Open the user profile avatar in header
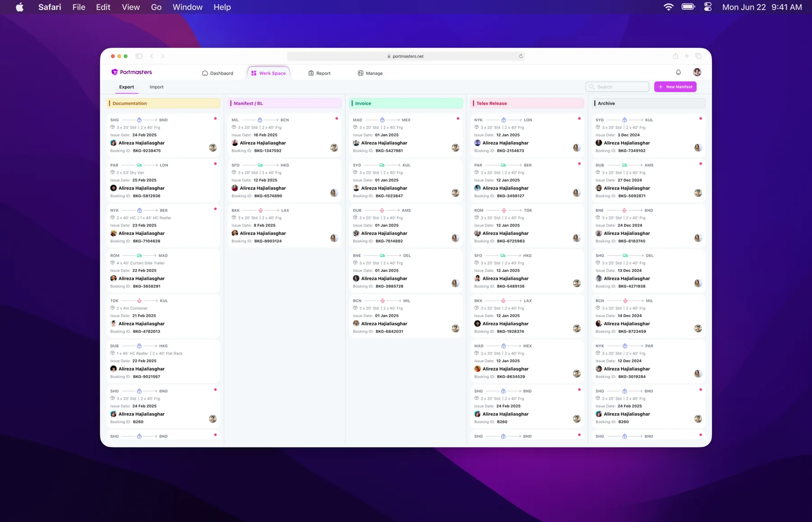 (697, 72)
